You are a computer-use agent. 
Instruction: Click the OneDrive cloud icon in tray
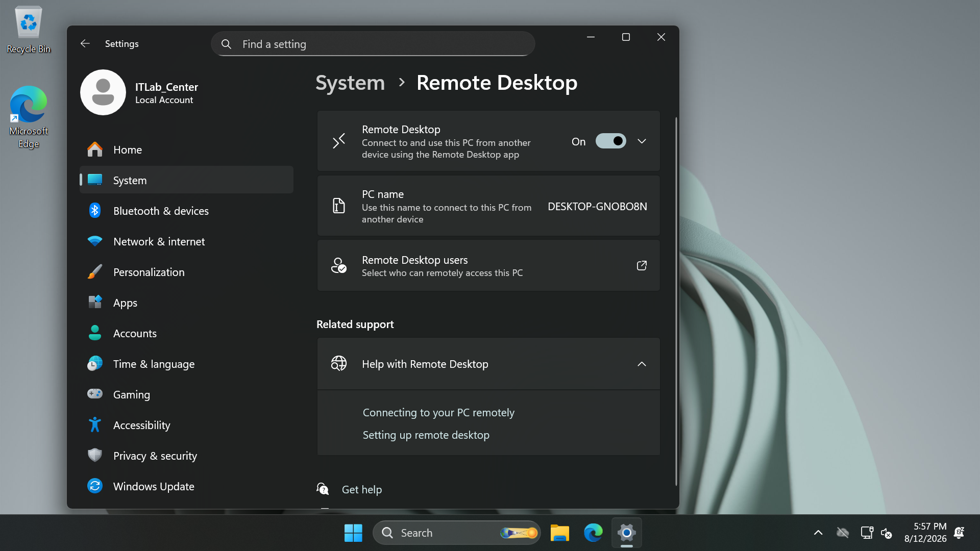coord(843,533)
